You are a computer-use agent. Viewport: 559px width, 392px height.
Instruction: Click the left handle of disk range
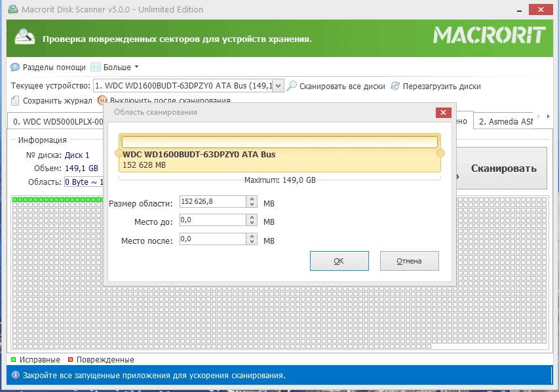coord(119,153)
